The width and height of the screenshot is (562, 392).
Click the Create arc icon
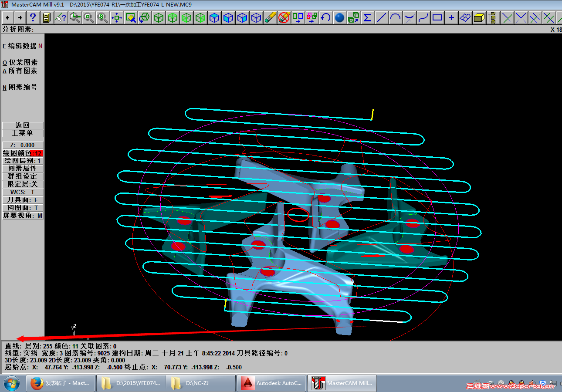click(395, 18)
